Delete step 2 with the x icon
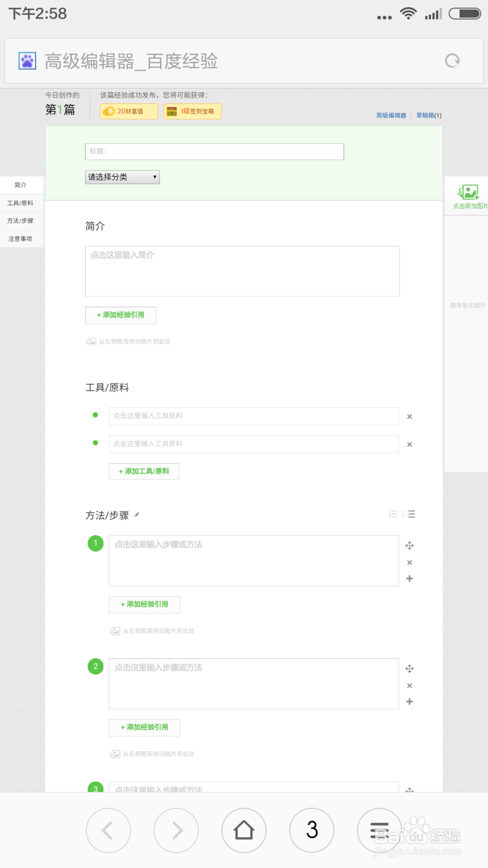 click(409, 685)
